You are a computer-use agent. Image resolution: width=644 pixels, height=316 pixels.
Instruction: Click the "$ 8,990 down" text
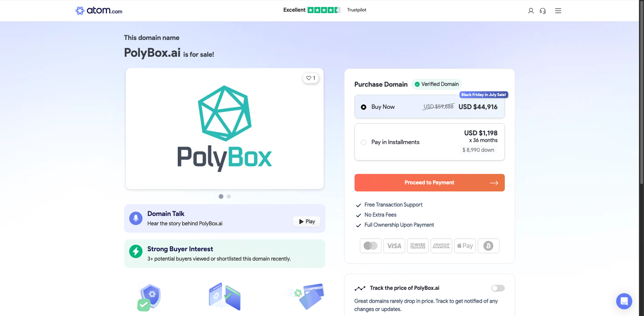(478, 150)
